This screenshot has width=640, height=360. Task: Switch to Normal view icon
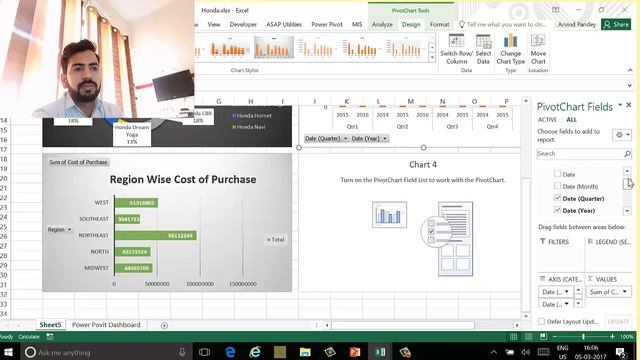(x=513, y=337)
